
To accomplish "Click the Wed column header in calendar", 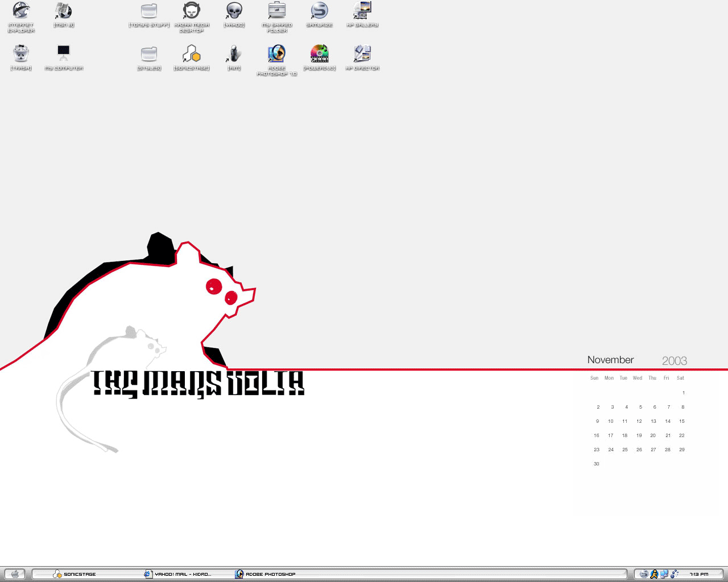I will [638, 378].
